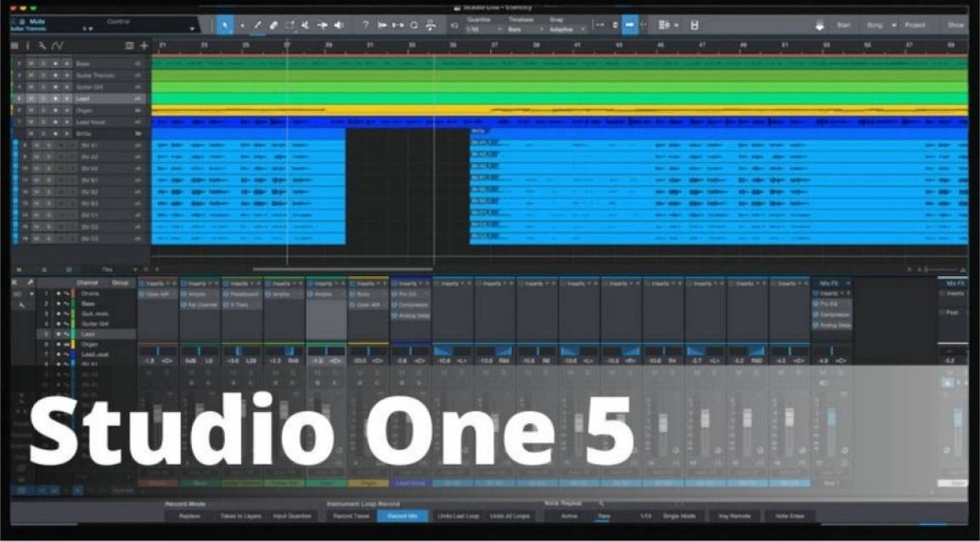980x542 pixels.
Task: Toggle the loop follows selection icon
Action: (x=414, y=25)
